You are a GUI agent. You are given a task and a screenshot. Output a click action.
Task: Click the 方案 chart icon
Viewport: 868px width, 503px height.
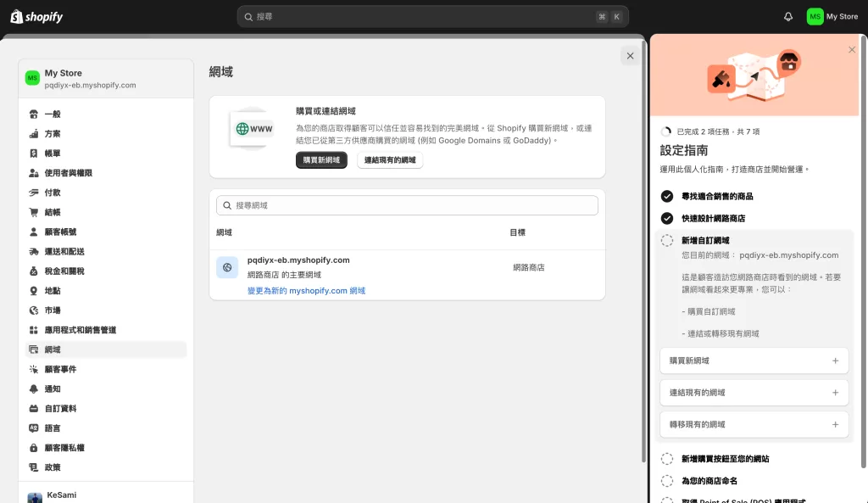(34, 133)
